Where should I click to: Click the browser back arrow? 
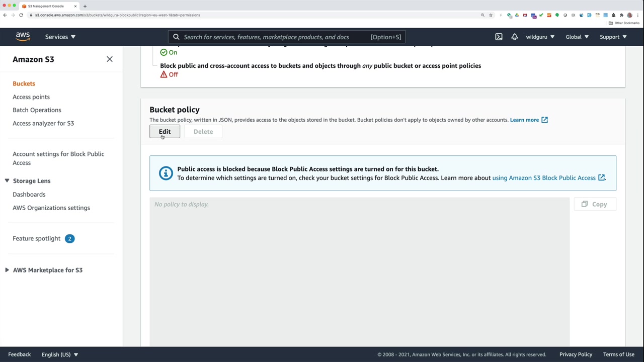pos(5,15)
